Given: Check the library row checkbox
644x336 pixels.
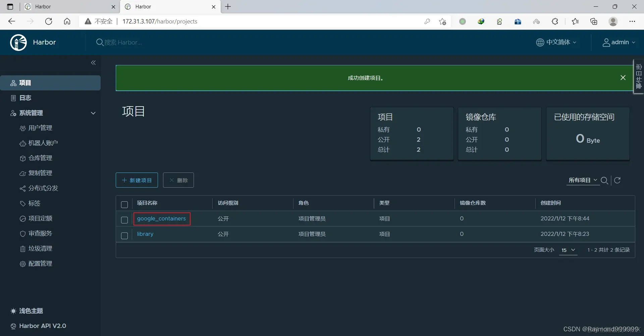Looking at the screenshot, I should pos(124,236).
